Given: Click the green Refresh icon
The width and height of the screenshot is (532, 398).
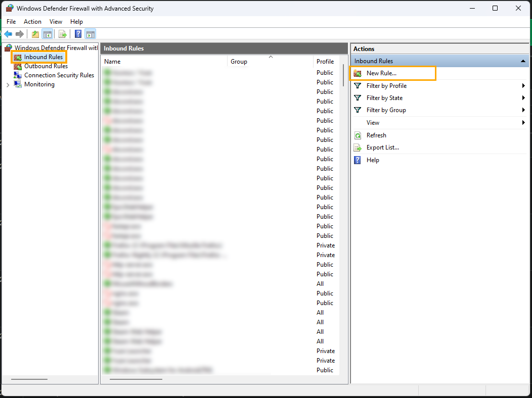Looking at the screenshot, I should tap(358, 135).
